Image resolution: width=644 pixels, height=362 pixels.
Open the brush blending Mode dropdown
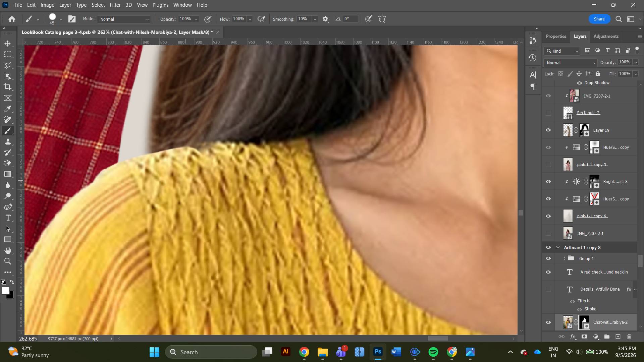[124, 19]
